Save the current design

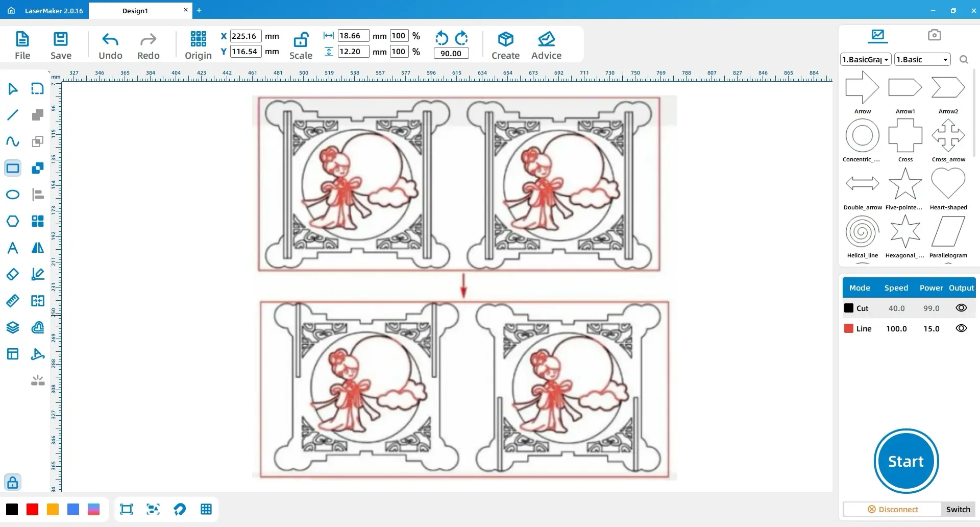point(61,45)
